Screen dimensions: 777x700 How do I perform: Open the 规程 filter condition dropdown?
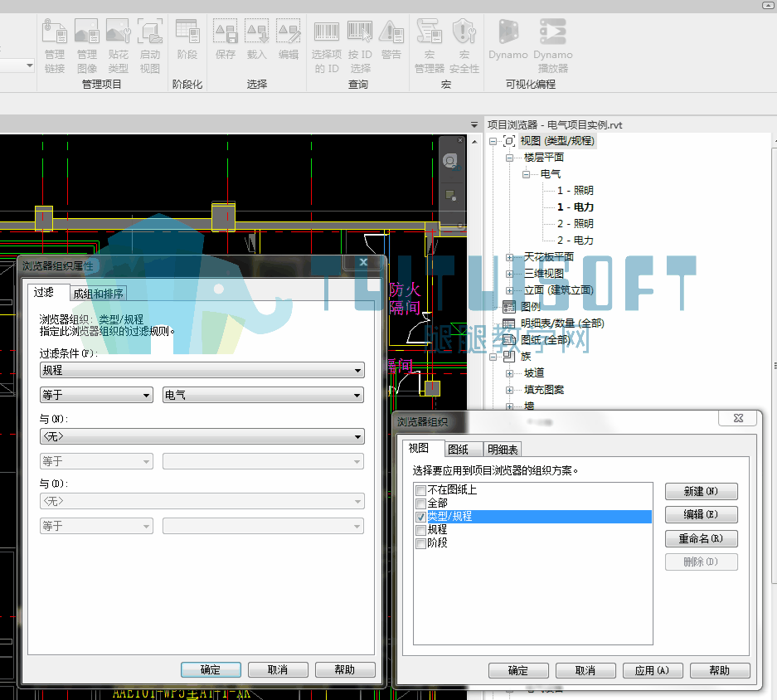pyautogui.click(x=202, y=371)
